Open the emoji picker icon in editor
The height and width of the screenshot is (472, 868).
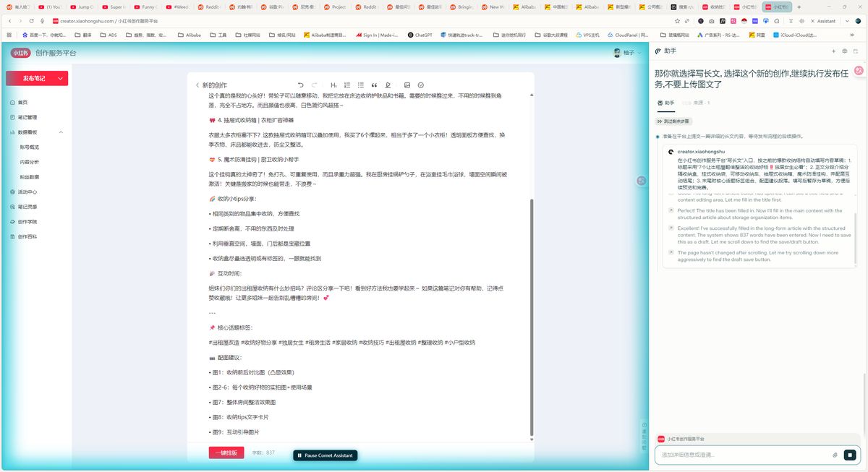[420, 85]
